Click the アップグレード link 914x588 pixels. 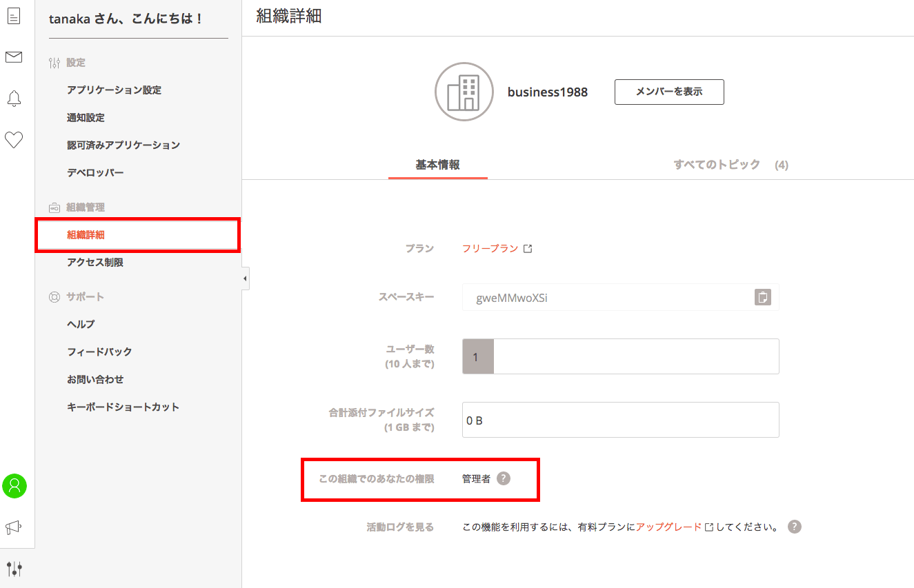pos(668,527)
